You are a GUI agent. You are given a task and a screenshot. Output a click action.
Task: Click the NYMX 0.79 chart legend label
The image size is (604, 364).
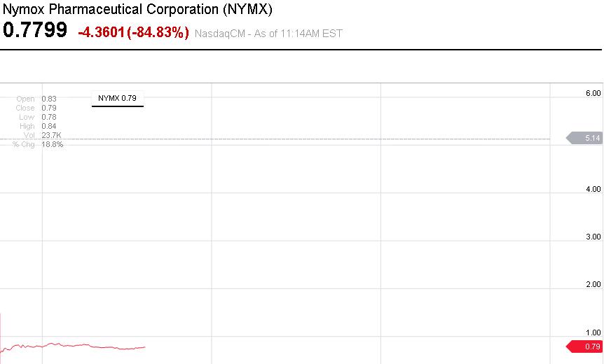[118, 98]
